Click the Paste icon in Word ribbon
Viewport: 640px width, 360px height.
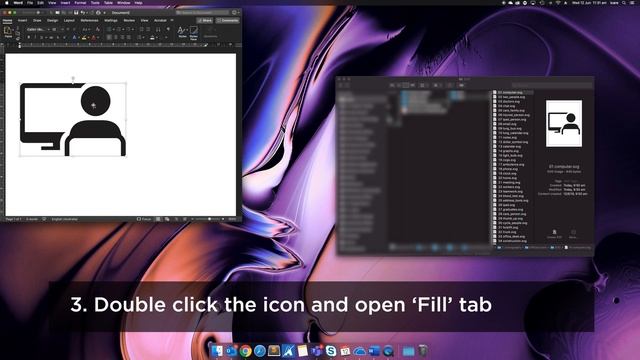(x=7, y=30)
